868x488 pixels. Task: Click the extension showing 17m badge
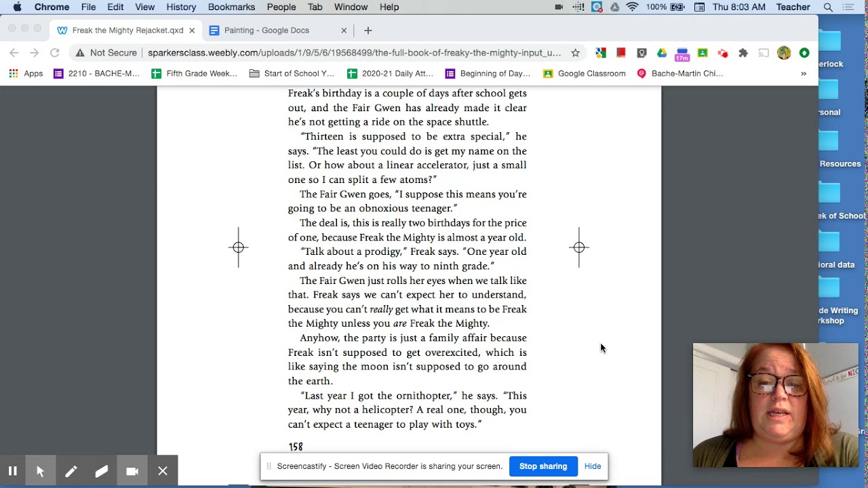(682, 54)
